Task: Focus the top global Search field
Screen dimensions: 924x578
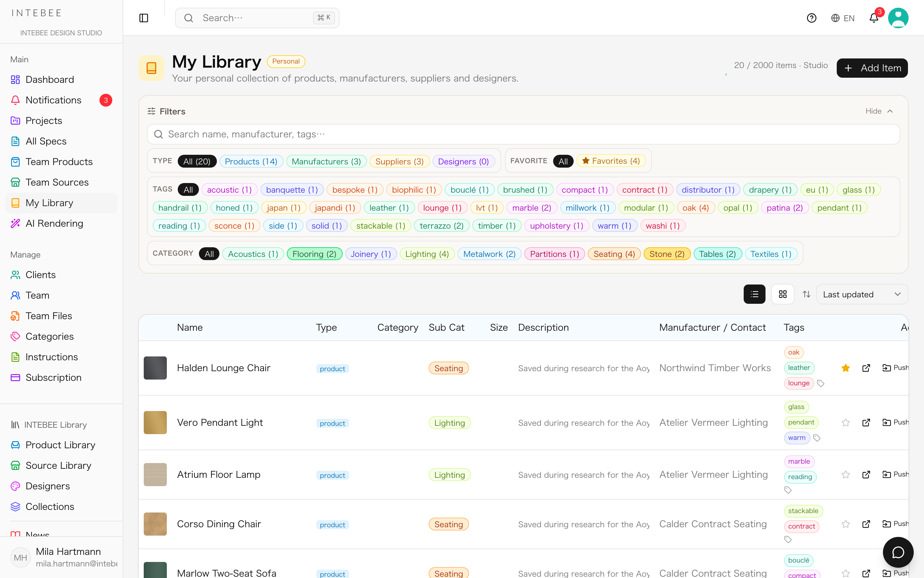Action: click(257, 18)
